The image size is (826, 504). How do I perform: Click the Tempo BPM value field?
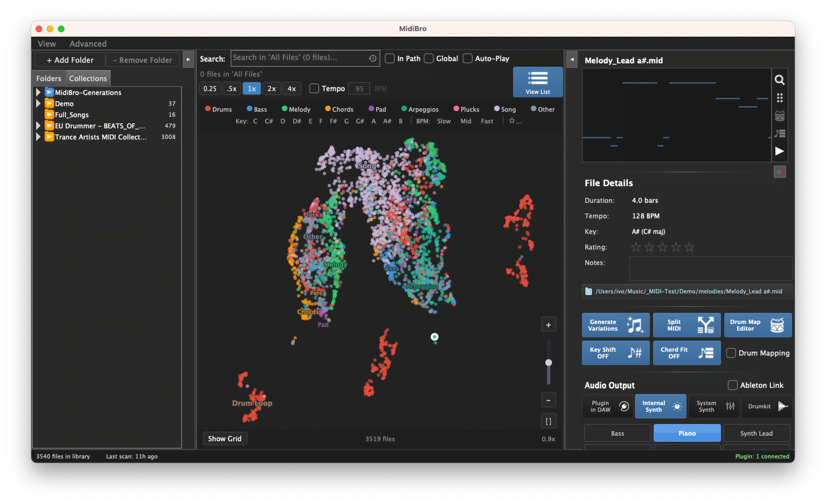[x=360, y=88]
